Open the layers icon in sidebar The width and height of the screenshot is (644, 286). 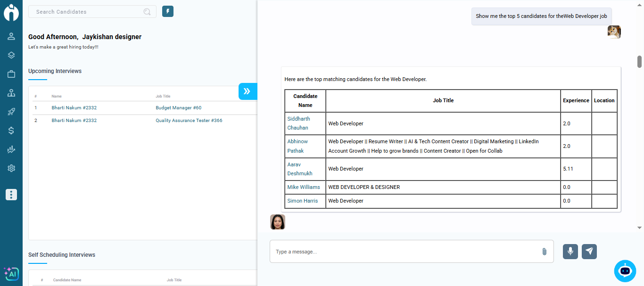point(11,55)
